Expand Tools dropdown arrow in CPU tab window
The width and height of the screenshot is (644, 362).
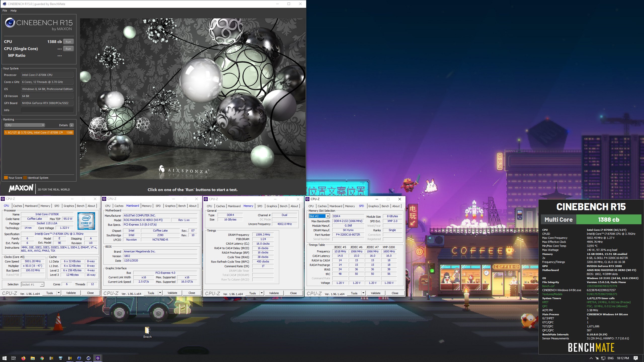pyautogui.click(x=59, y=293)
